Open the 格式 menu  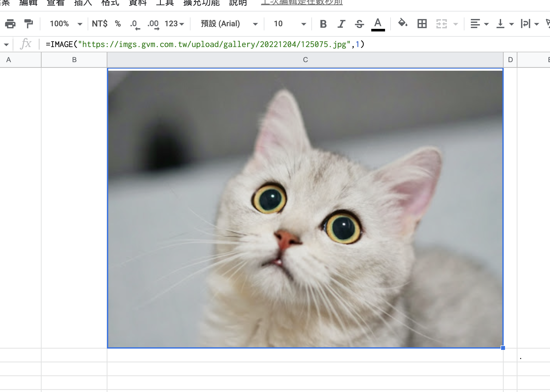pos(110,3)
